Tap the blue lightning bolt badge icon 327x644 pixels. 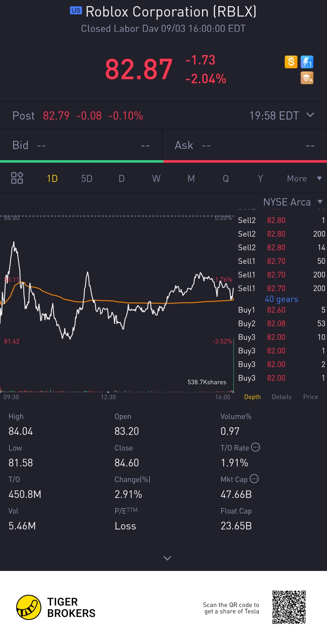[307, 62]
